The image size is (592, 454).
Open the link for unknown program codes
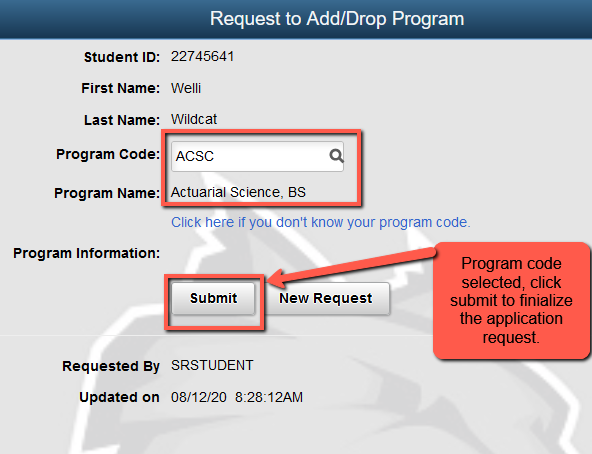321,222
